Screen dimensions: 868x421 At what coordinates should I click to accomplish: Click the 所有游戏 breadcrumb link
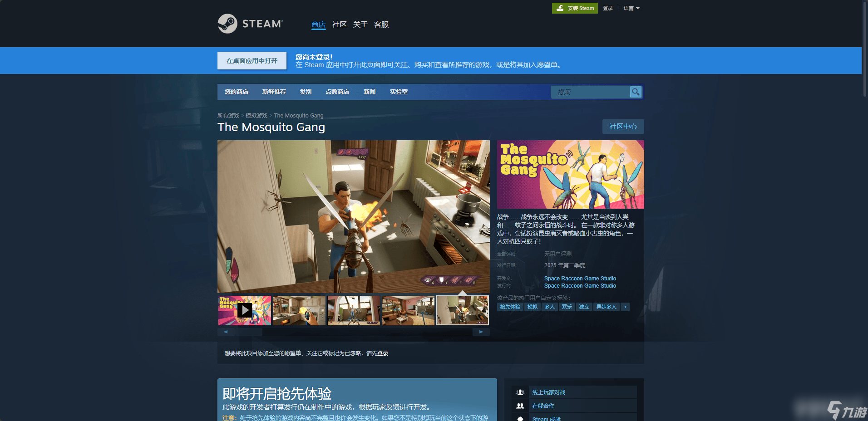click(x=228, y=116)
